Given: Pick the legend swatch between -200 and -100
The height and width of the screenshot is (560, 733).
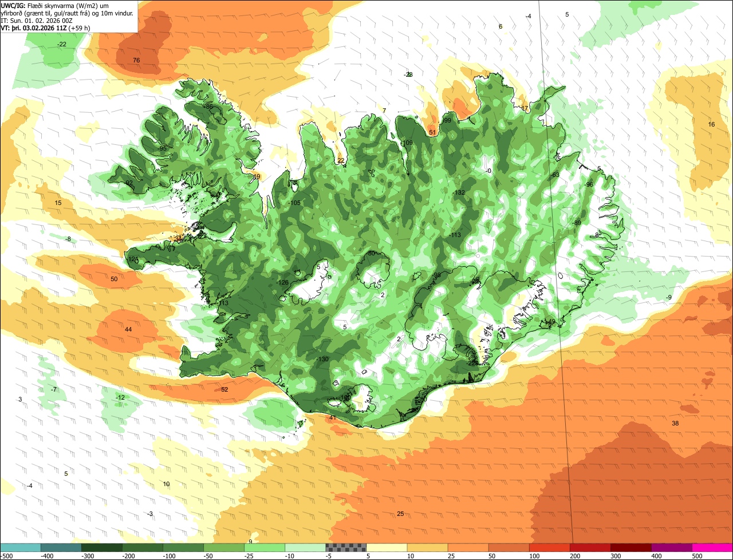Looking at the screenshot, I should [143, 547].
